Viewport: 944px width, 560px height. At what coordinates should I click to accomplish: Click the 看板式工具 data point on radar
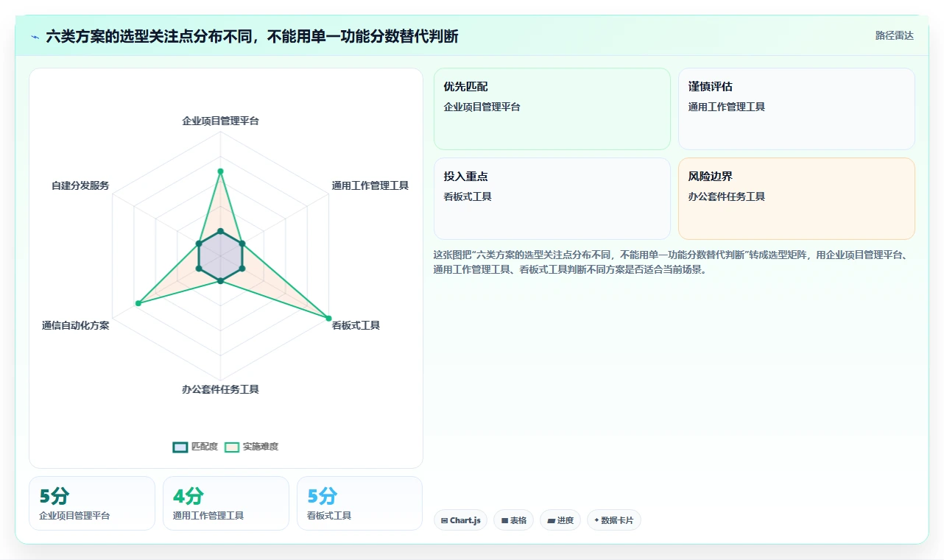[x=328, y=318]
